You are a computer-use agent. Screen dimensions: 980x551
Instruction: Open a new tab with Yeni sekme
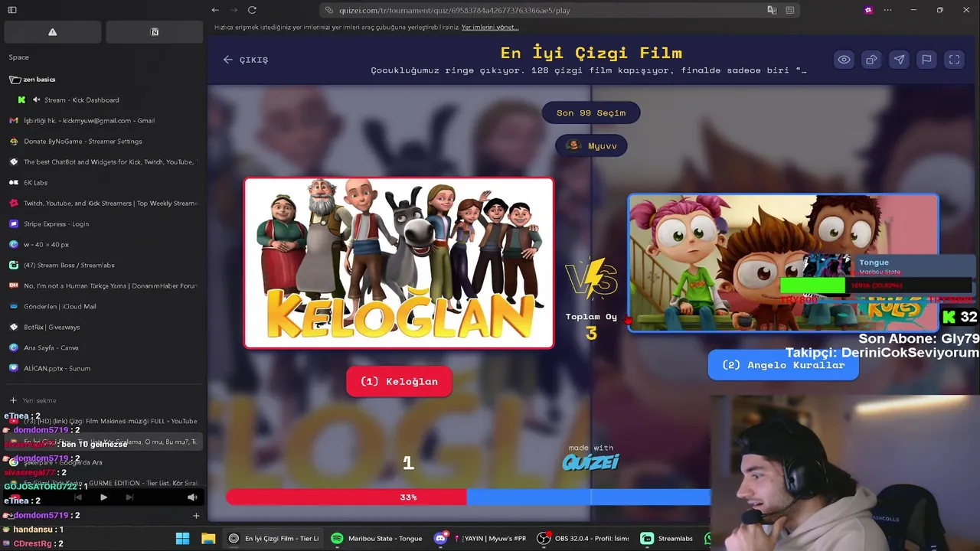click(103, 400)
